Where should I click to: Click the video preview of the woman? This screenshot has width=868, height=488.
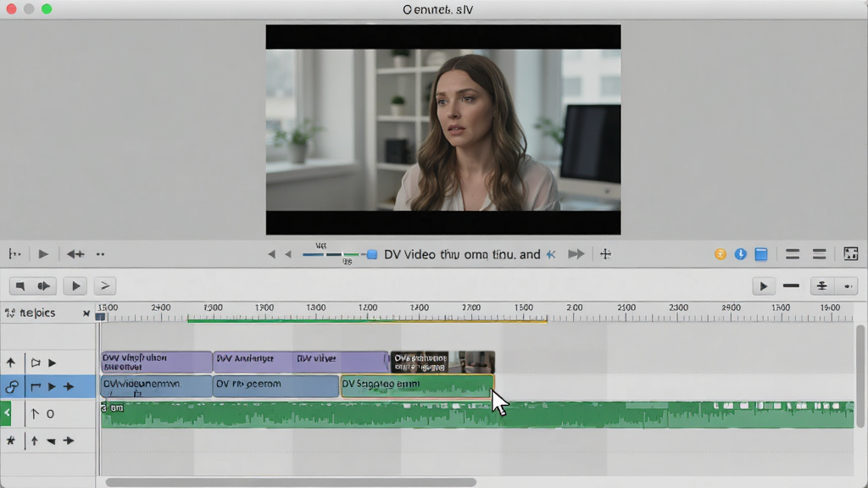coord(443,130)
